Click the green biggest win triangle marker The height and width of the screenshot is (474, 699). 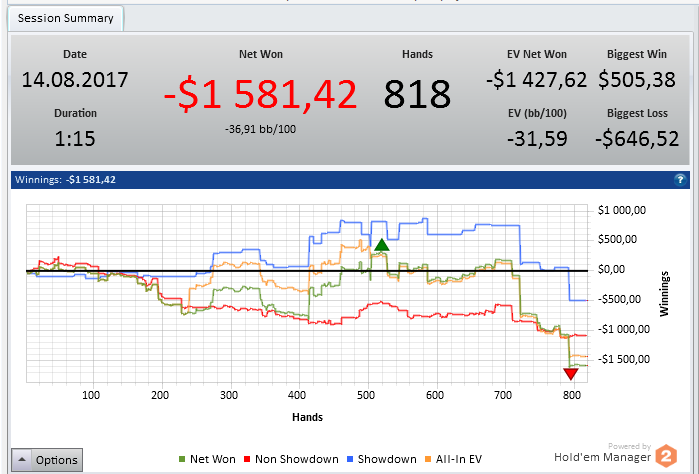[382, 245]
